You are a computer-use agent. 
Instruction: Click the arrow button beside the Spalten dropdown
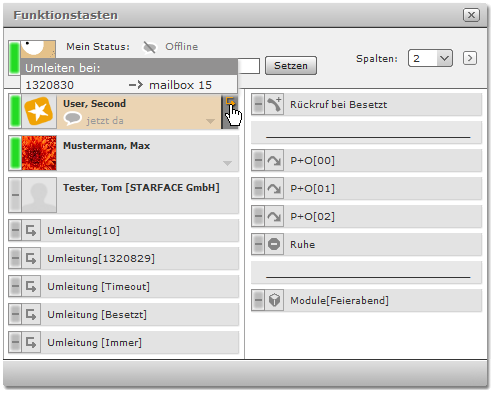[x=470, y=58]
